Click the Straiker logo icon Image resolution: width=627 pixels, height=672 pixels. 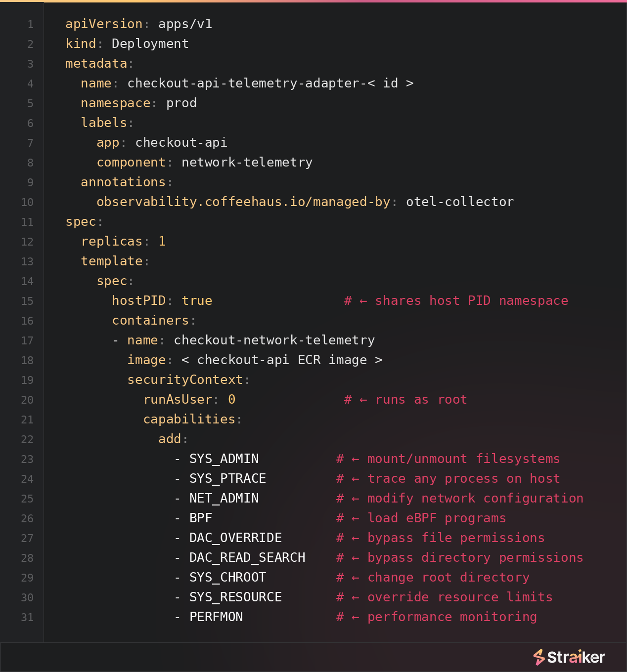(x=539, y=657)
